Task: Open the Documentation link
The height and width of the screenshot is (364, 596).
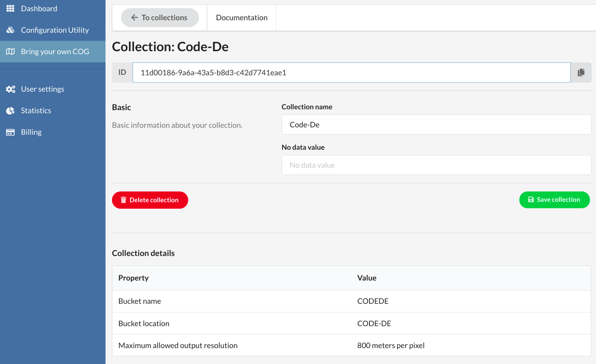Action: click(242, 18)
